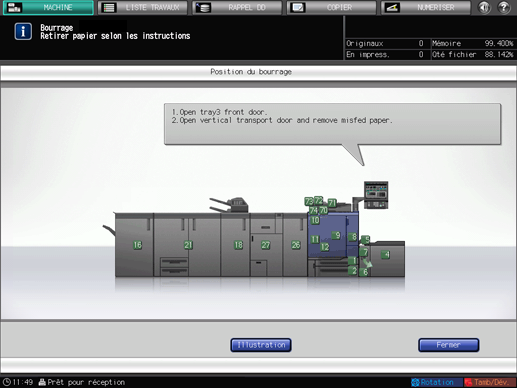
Task: Switch to the COPIER tab
Action: click(331, 7)
